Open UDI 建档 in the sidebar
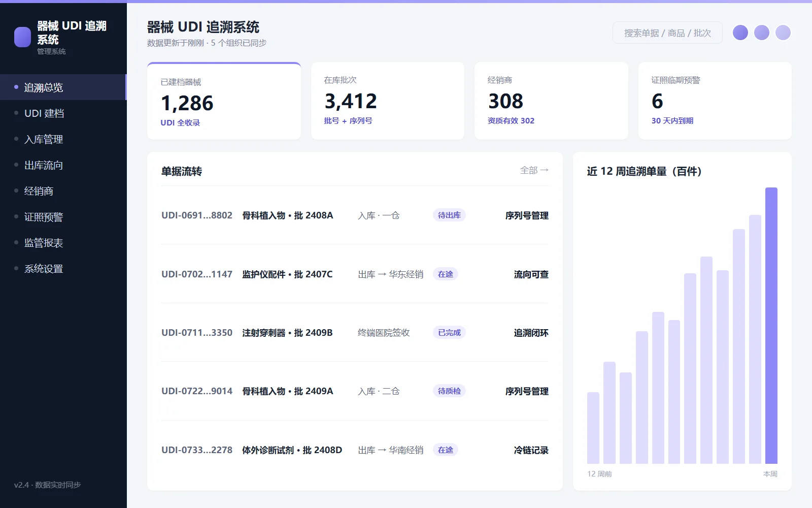 point(63,113)
